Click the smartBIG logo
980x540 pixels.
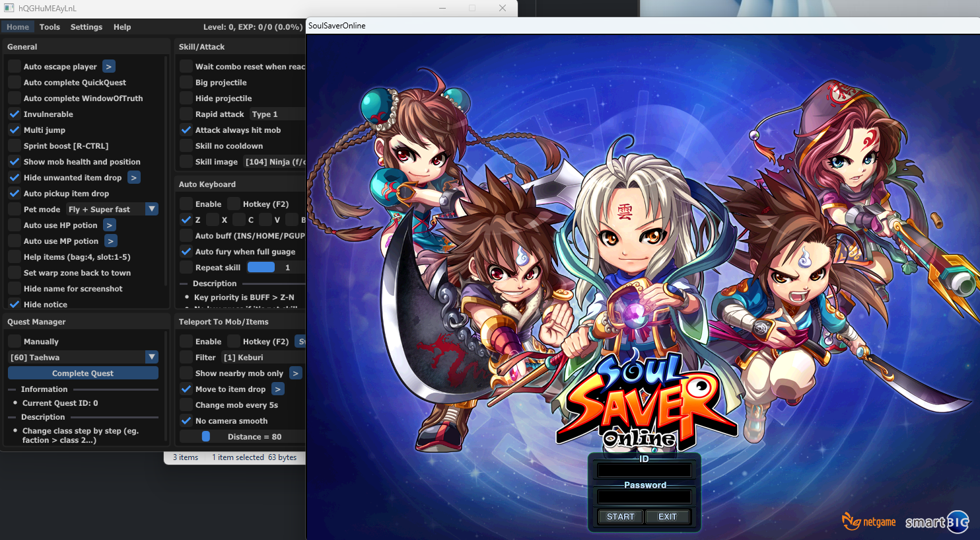[936, 522]
